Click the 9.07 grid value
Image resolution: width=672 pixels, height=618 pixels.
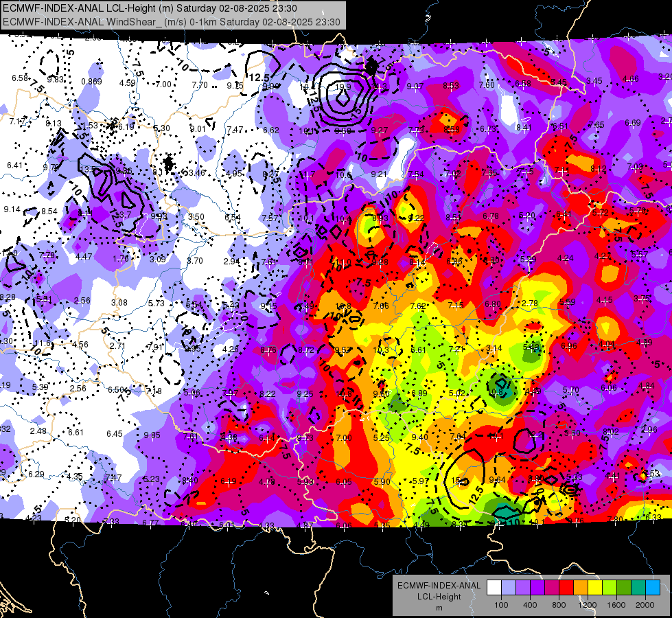tap(415, 87)
